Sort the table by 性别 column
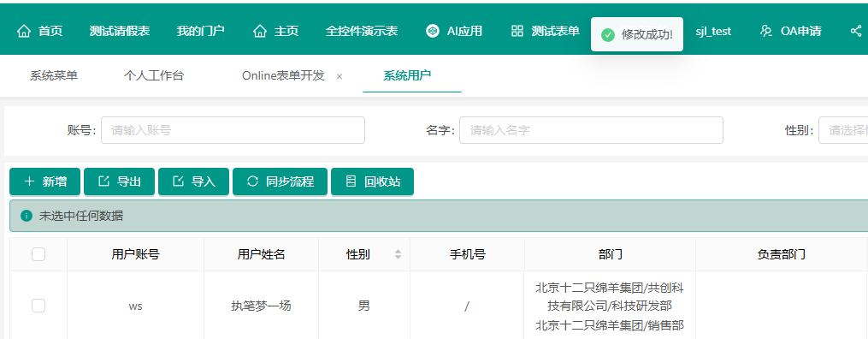868x339 pixels. (x=398, y=254)
